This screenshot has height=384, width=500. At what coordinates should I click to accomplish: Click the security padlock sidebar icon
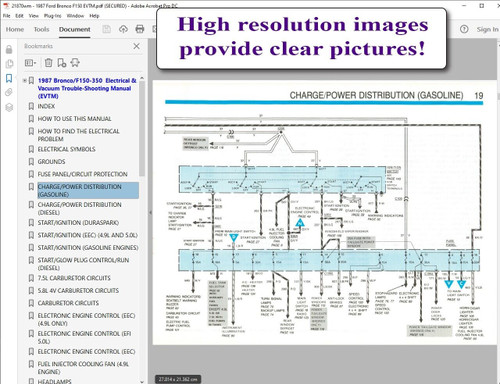click(x=9, y=49)
